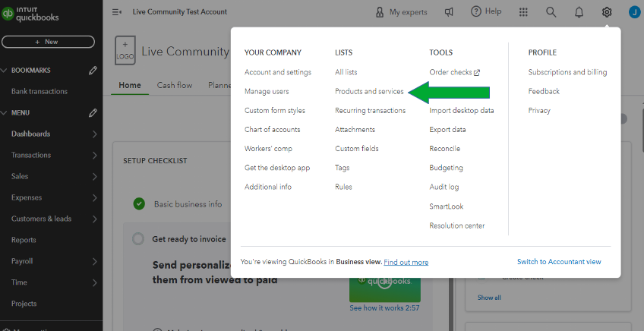Click the notifications bell icon
644x331 pixels.
click(579, 12)
